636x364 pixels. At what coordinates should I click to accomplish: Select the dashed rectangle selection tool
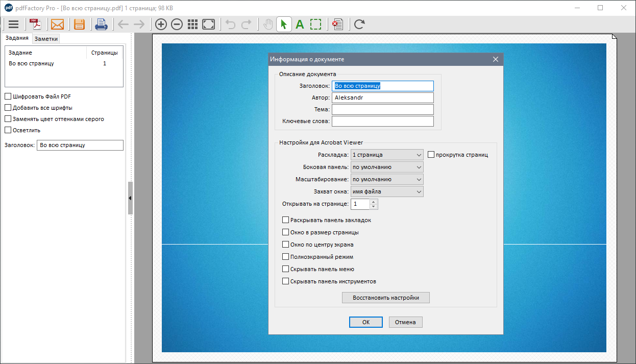[x=315, y=24]
